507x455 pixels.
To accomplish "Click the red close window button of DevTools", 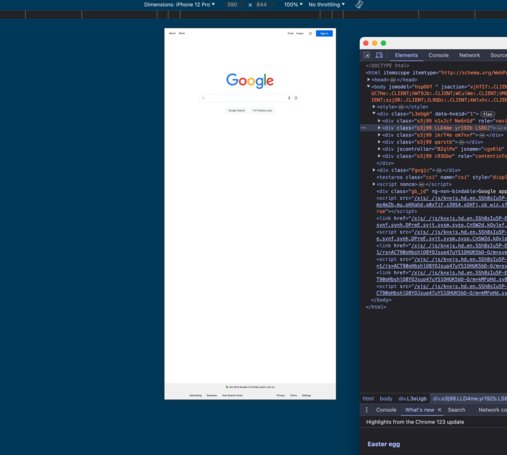I will pos(366,43).
